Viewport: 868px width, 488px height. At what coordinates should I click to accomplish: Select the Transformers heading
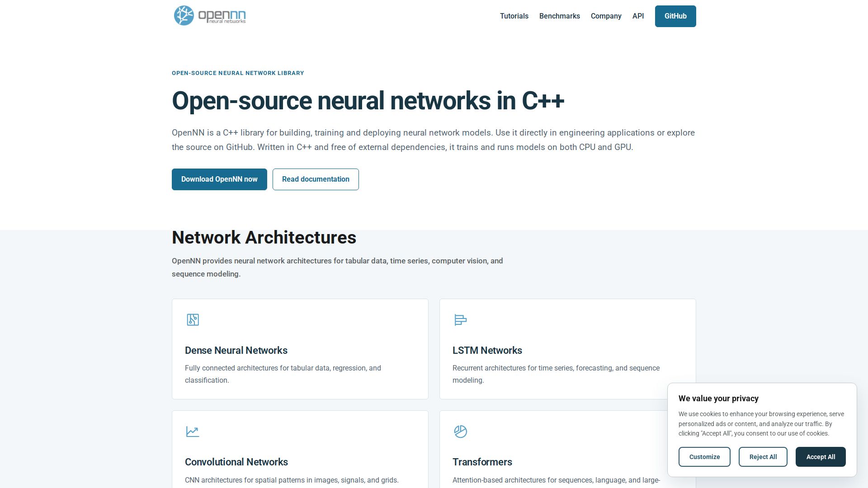(x=482, y=462)
